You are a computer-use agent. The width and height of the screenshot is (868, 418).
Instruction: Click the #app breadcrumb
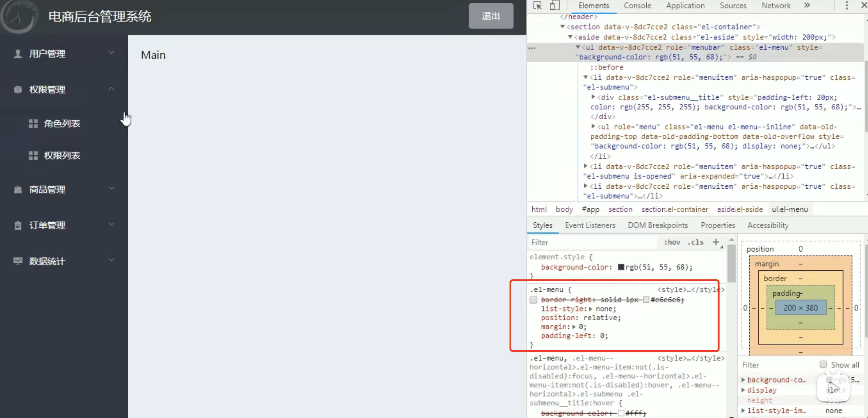[590, 209]
